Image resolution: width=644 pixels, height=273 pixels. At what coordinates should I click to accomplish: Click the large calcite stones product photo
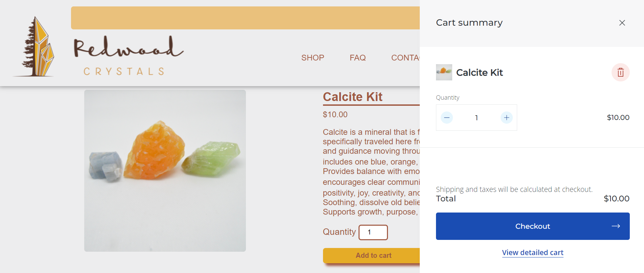click(x=165, y=171)
